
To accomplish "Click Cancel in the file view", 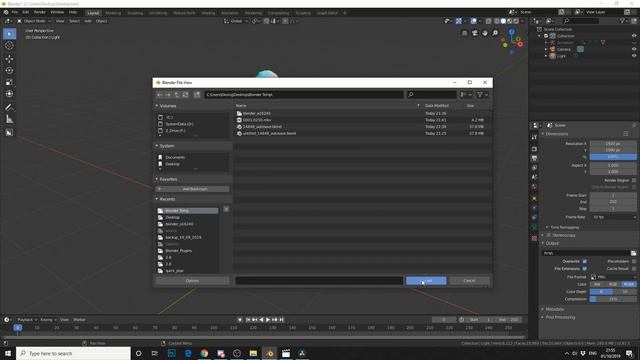I will [469, 281].
